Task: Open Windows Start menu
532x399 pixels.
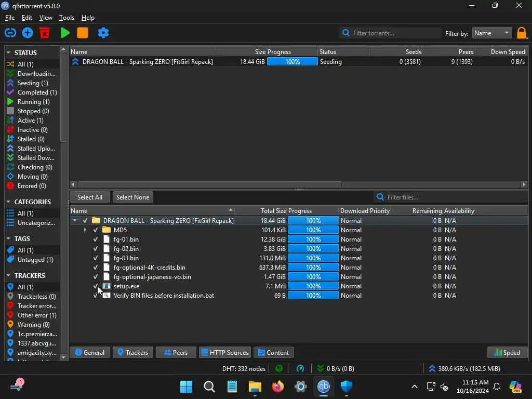Action: [x=186, y=387]
